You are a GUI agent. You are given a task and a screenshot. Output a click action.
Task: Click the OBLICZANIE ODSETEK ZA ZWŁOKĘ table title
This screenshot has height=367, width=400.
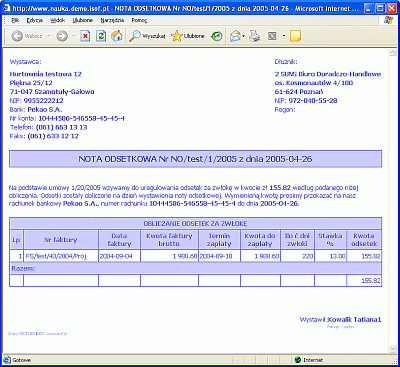coord(195,223)
